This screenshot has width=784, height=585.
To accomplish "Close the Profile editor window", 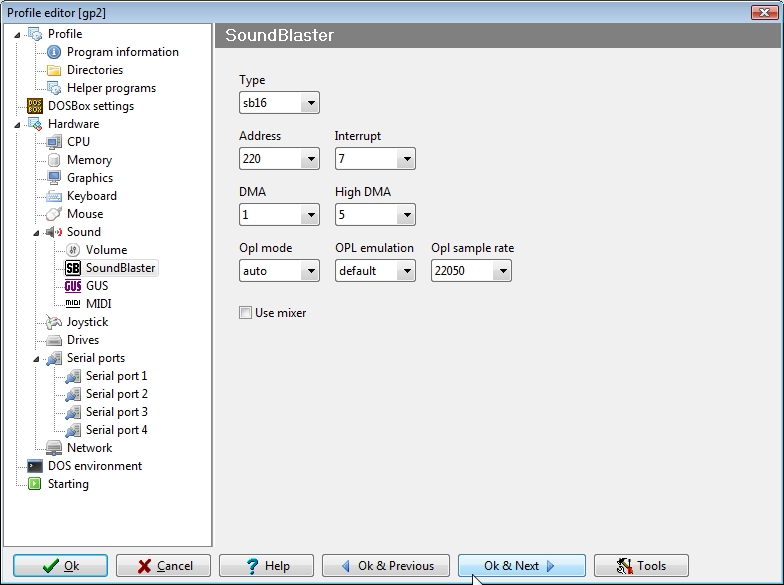I will [764, 12].
